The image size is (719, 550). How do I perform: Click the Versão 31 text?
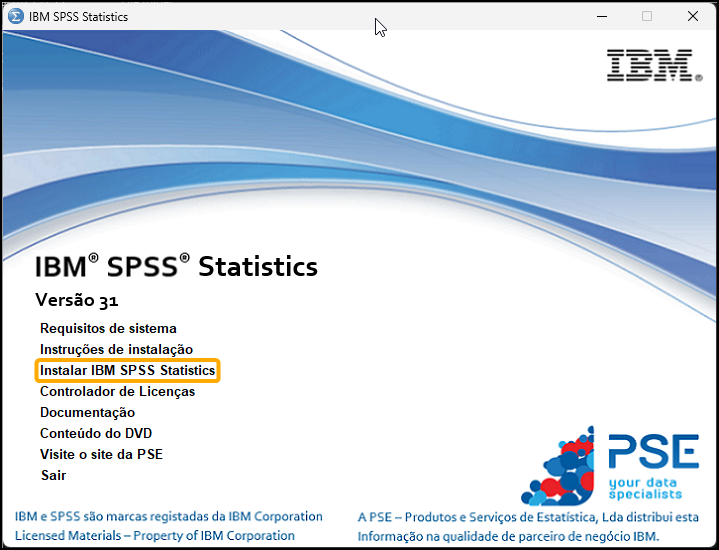pos(77,300)
